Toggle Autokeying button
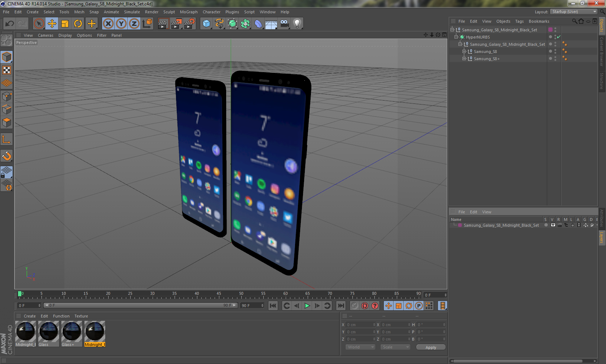Screen dimensions: 606x364 365,306
